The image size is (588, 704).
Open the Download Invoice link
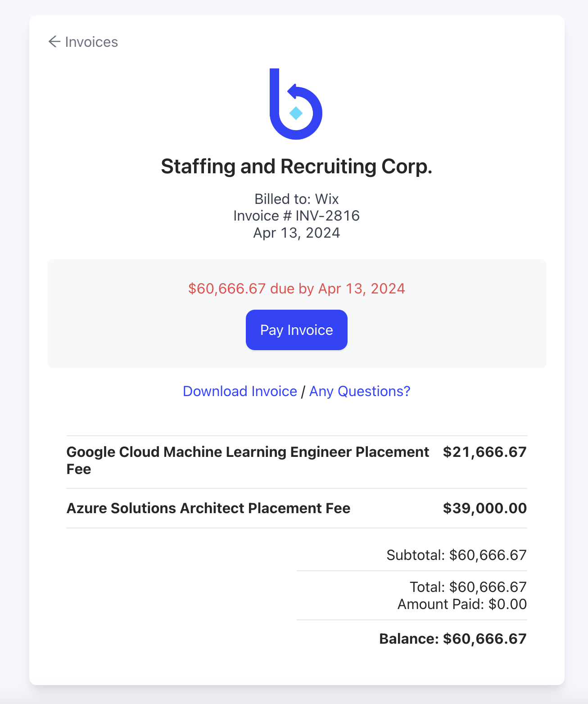pyautogui.click(x=239, y=391)
